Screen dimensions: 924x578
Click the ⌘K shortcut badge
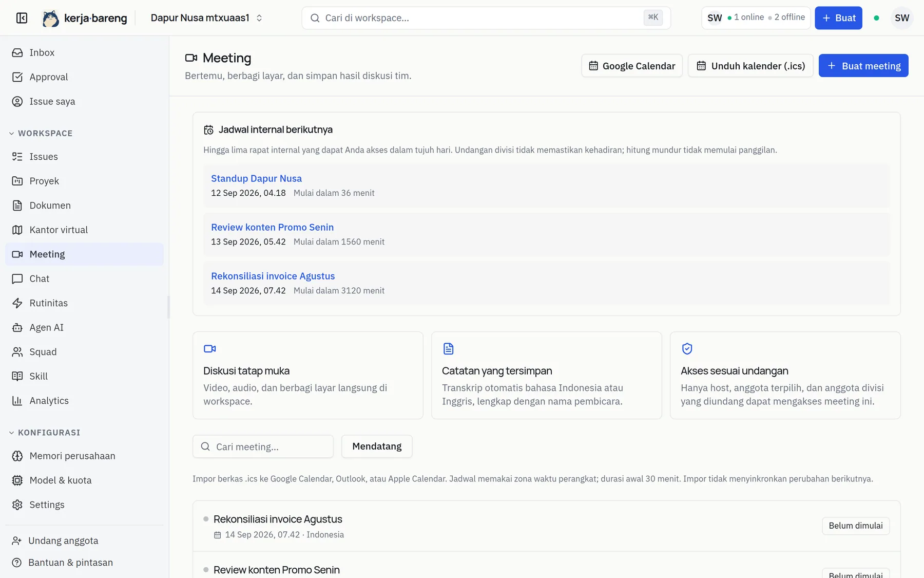pyautogui.click(x=653, y=17)
